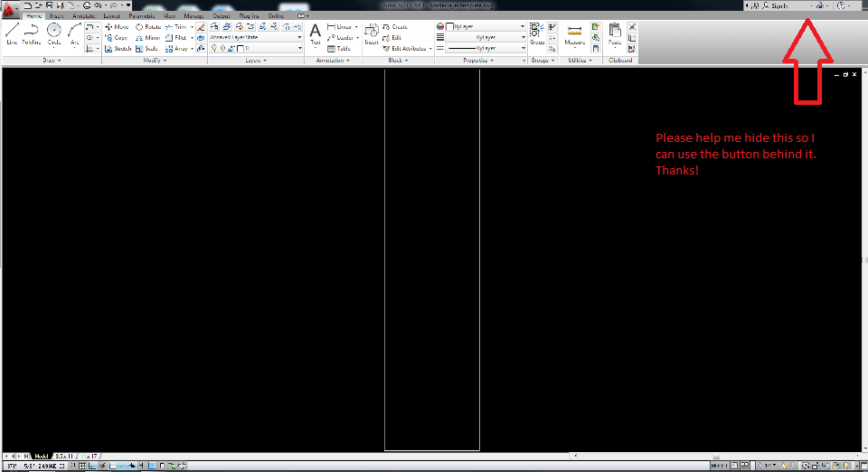The height and width of the screenshot is (472, 868).
Task: Expand the Draw panel
Action: [x=52, y=61]
